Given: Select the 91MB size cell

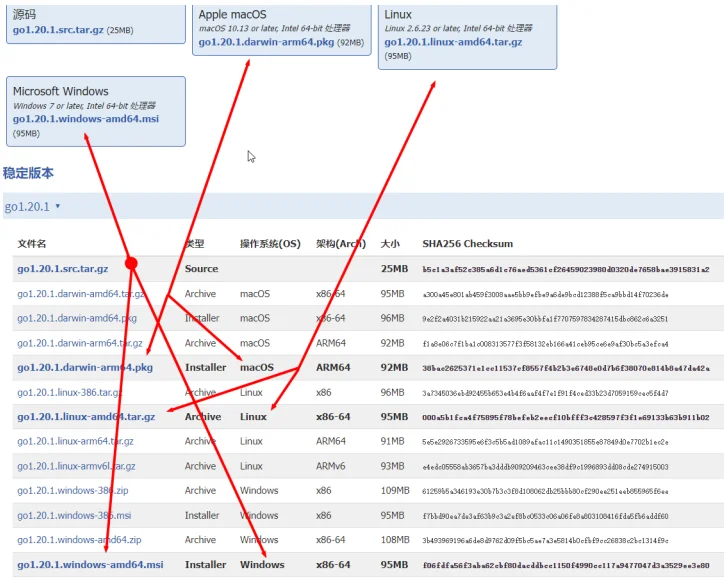Looking at the screenshot, I should (392, 441).
